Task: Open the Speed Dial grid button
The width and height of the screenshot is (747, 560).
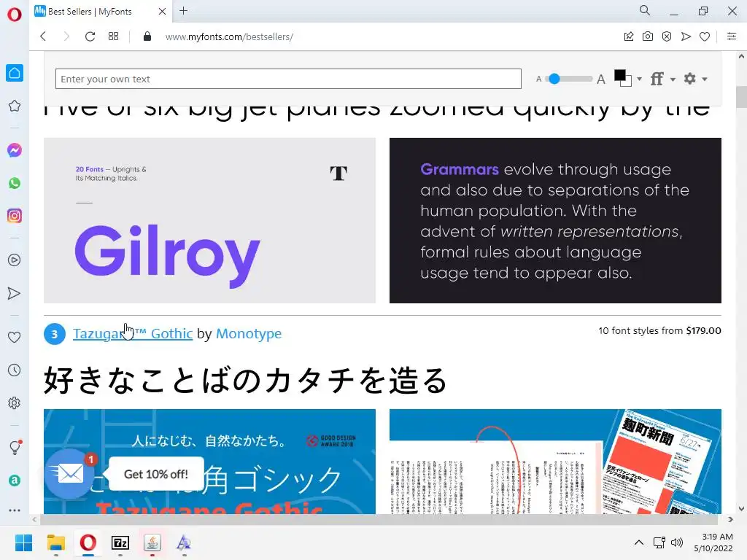Action: pos(113,36)
